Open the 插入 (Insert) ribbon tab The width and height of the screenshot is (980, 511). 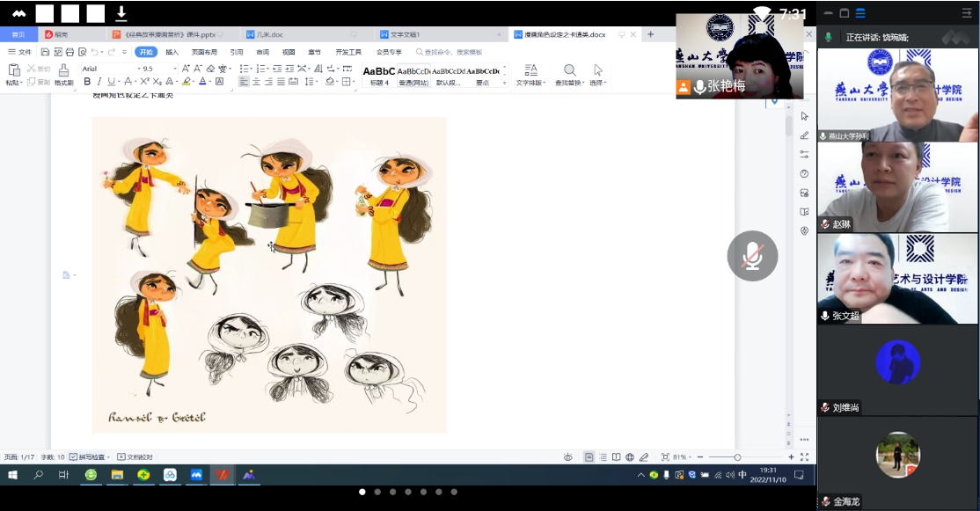coord(172,52)
